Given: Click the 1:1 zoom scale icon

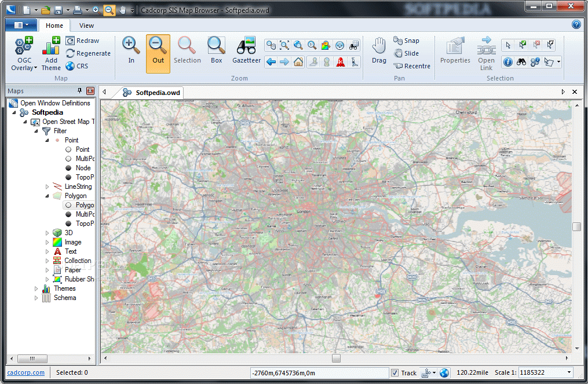Looking at the screenshot, I should 312,45.
